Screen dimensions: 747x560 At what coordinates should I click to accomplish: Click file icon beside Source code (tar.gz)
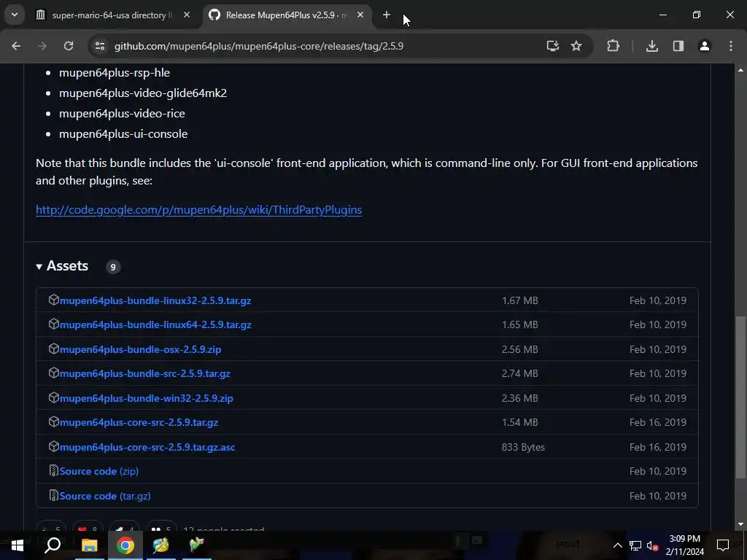coord(53,495)
